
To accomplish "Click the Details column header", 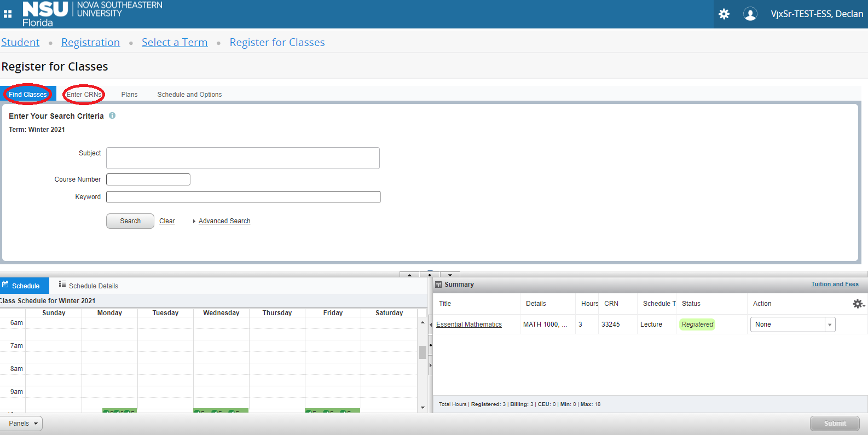I will [x=536, y=304].
